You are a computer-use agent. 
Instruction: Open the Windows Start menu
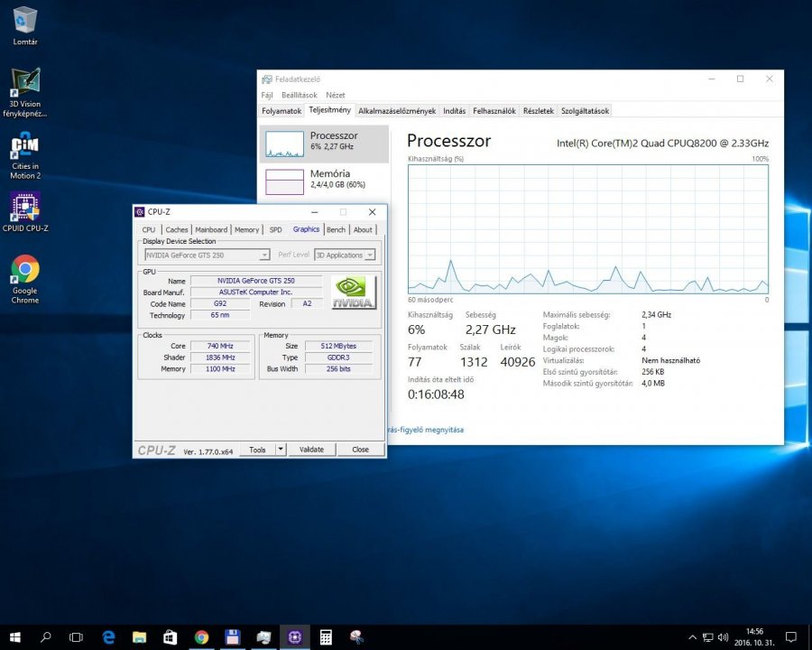(14, 637)
